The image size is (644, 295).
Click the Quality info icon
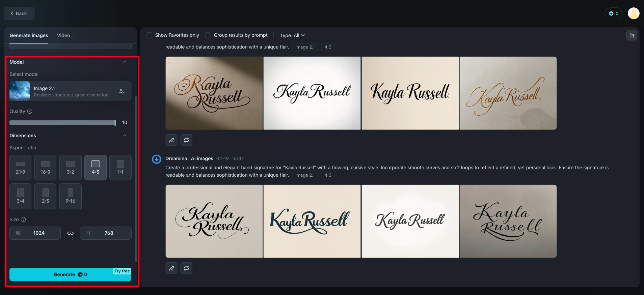coord(30,111)
